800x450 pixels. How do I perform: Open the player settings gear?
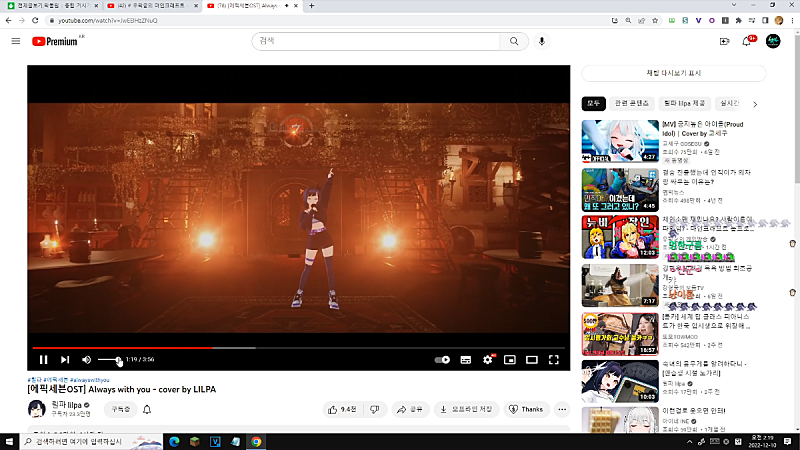tap(488, 360)
